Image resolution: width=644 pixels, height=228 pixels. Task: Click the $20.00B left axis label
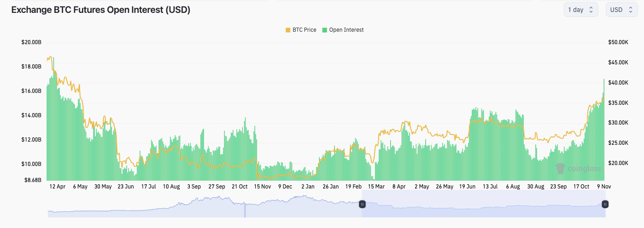tap(31, 42)
